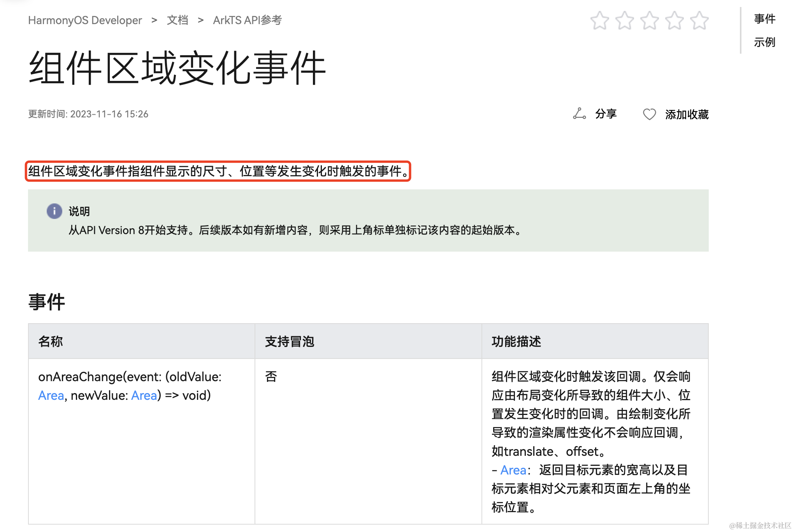Jump to 示例 section in sidebar
This screenshot has height=532, width=794.
tap(764, 42)
